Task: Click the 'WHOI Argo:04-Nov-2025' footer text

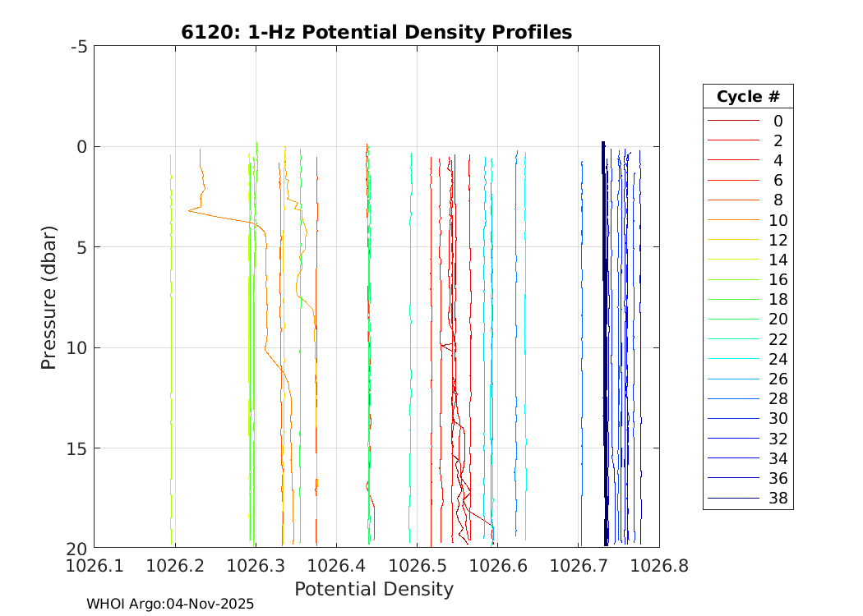Action: click(x=170, y=604)
